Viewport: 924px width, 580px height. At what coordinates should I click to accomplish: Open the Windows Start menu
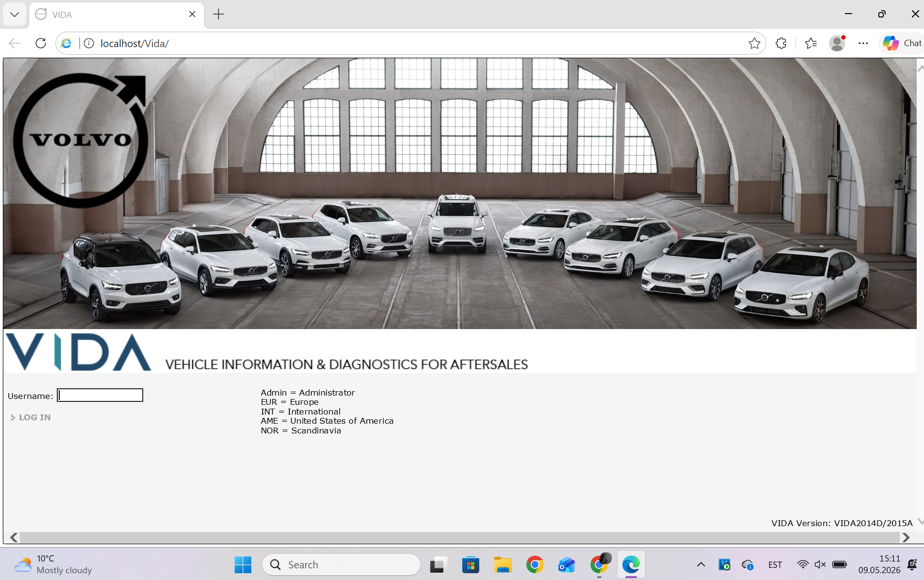[243, 564]
